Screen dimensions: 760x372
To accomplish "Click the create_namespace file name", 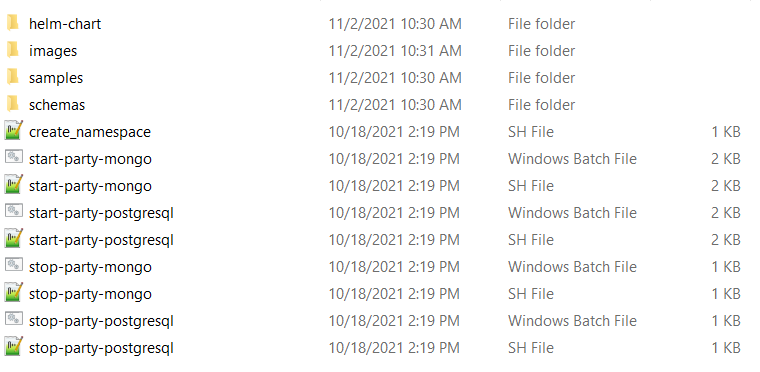I will [x=90, y=132].
